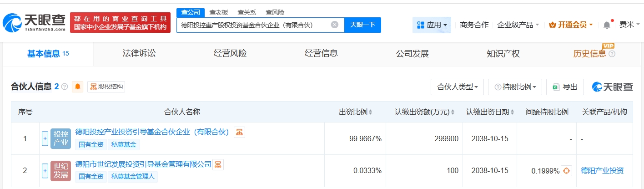644x189 pixels.
Task: Open equity structure icon for 德阳市世纪发展投资引导基金
Action: [x=218, y=164]
